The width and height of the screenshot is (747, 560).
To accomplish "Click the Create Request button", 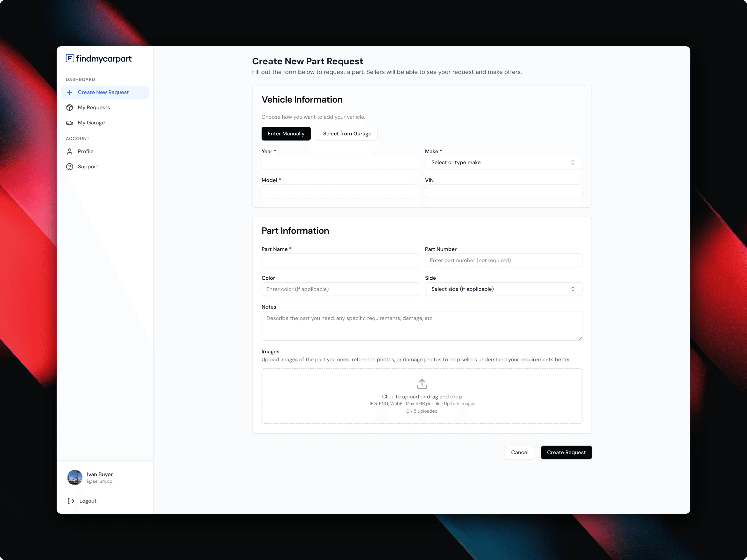I will (x=566, y=452).
